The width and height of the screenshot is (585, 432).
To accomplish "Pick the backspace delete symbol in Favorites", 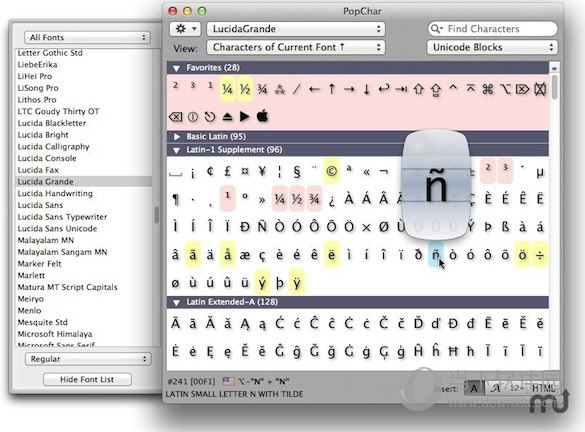I will (x=175, y=117).
